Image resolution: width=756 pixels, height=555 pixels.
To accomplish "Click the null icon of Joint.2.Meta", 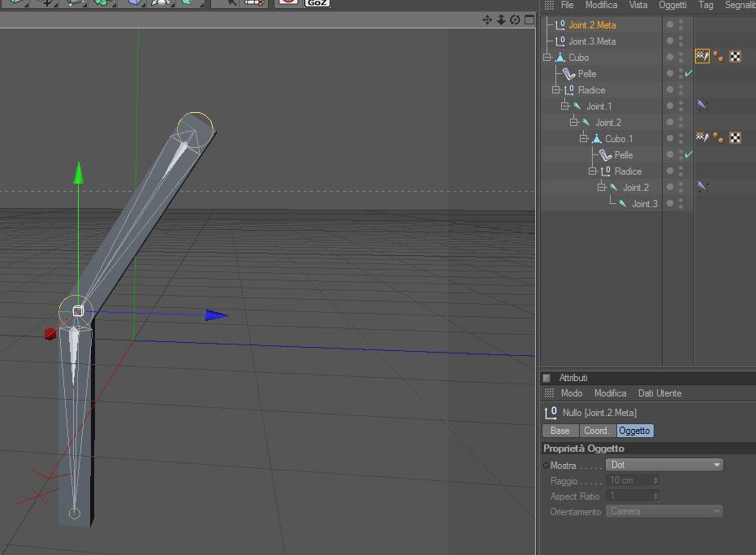I will (559, 24).
